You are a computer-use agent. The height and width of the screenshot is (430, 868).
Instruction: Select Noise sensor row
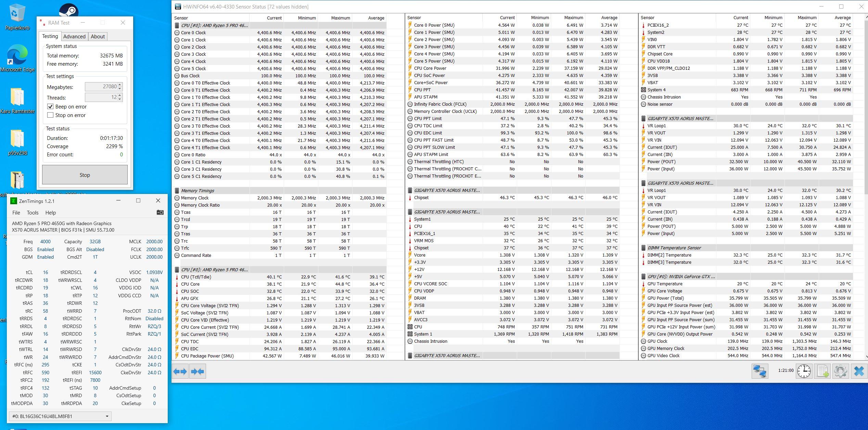(x=746, y=104)
